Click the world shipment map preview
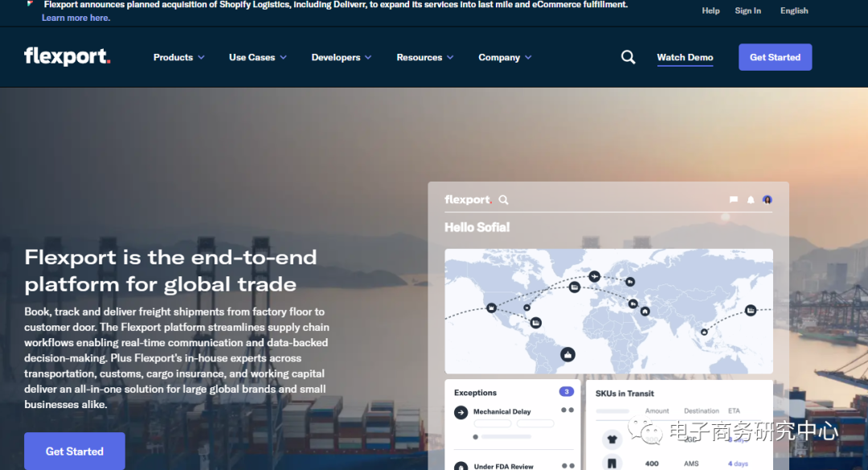The width and height of the screenshot is (868, 470). click(608, 311)
